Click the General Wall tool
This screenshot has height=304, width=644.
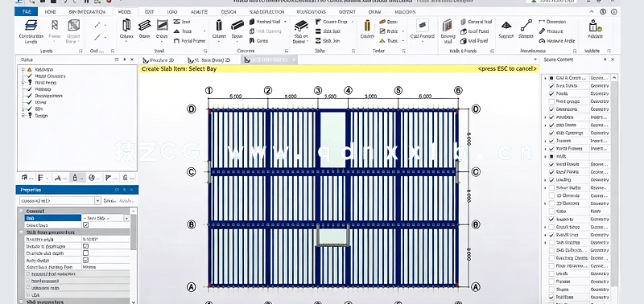pos(476,22)
